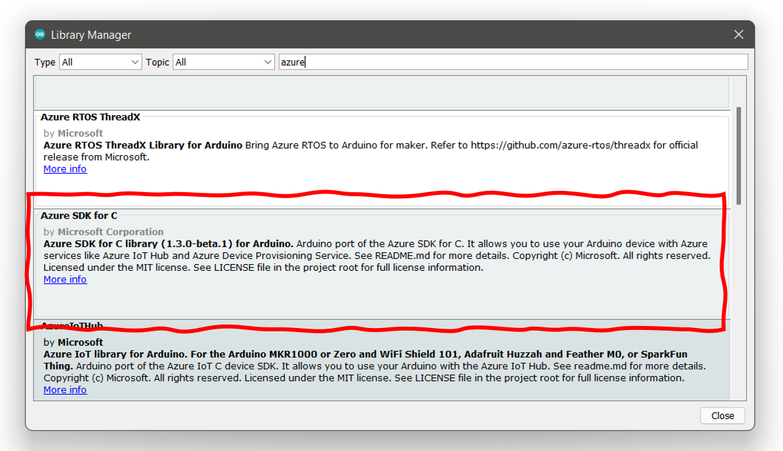Open More info link under Azure RTOS ThreadX

(65, 169)
